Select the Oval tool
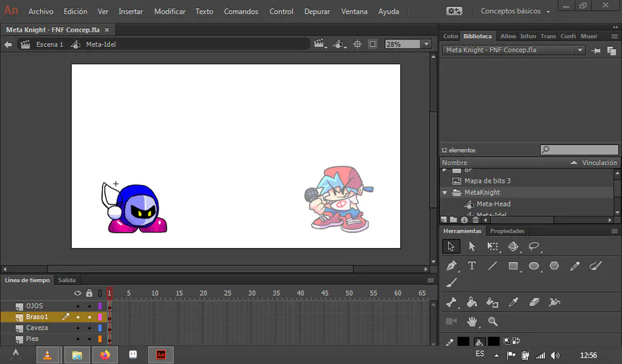 click(534, 266)
